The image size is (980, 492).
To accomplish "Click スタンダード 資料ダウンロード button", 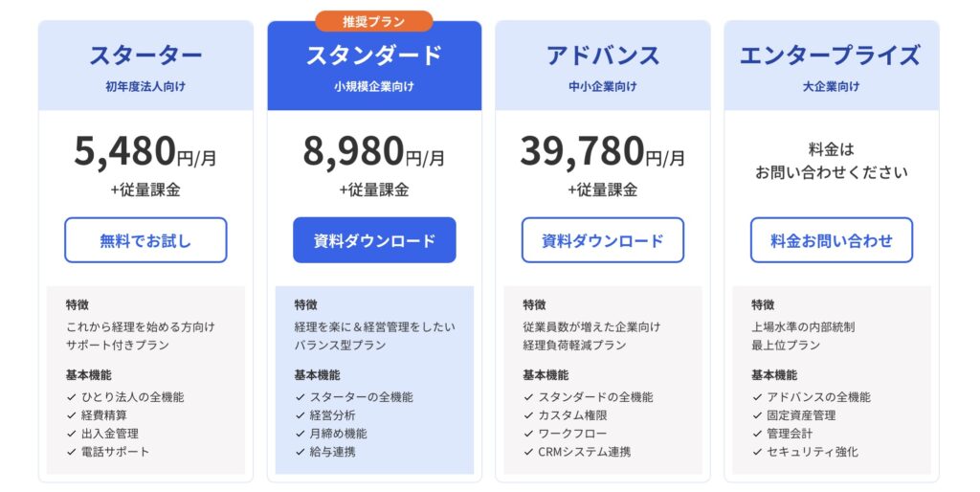I will pyautogui.click(x=374, y=240).
